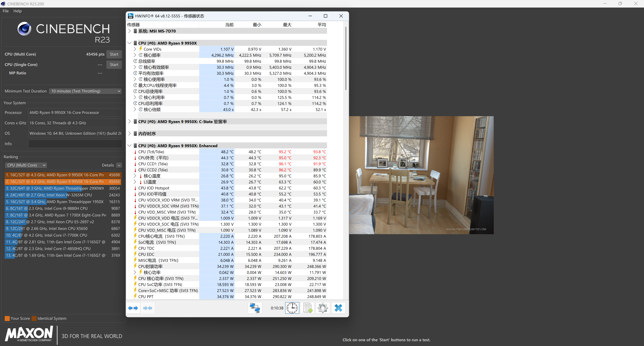Collapse the CPU [#0] AMD Ryzen 9 9950X section
The image size is (644, 346).
tap(129, 43)
